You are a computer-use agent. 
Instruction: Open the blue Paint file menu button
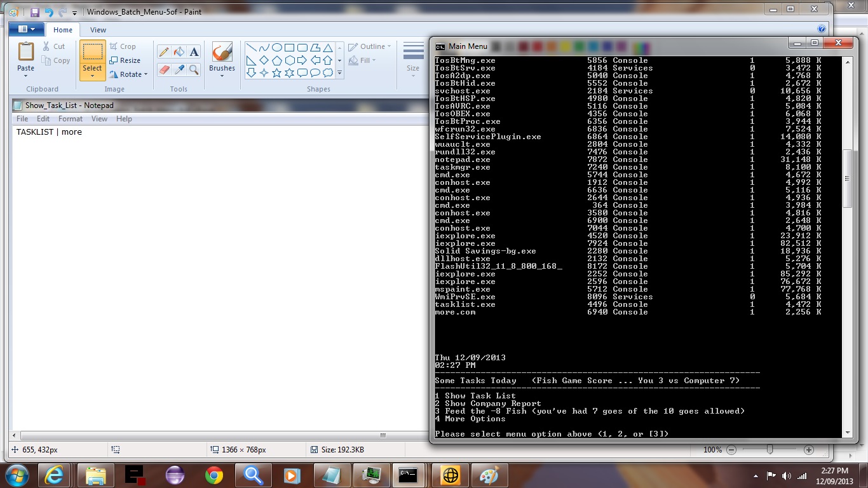26,30
